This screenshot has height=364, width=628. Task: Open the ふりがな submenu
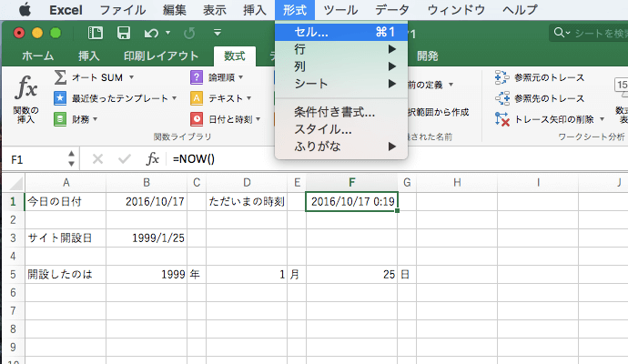[341, 147]
